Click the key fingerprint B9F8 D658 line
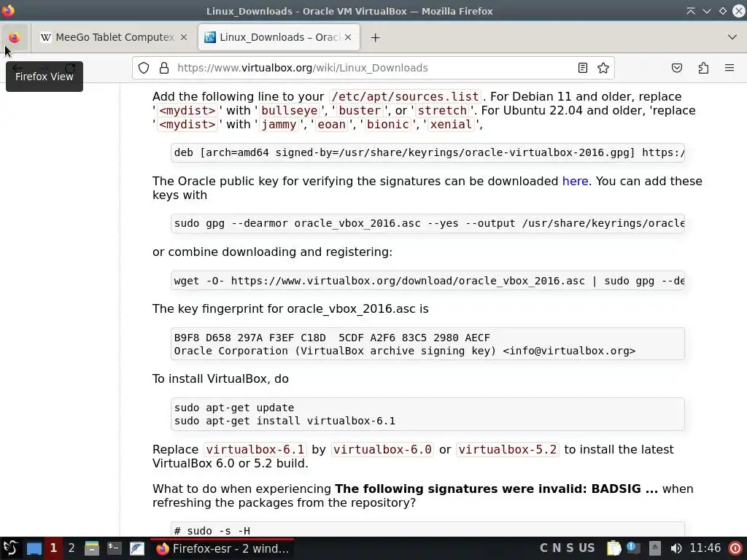 point(332,338)
